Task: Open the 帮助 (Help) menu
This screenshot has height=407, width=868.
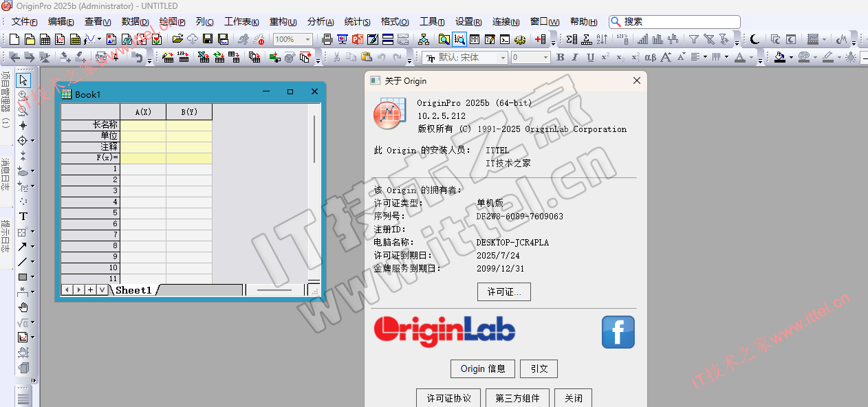Action: 584,22
